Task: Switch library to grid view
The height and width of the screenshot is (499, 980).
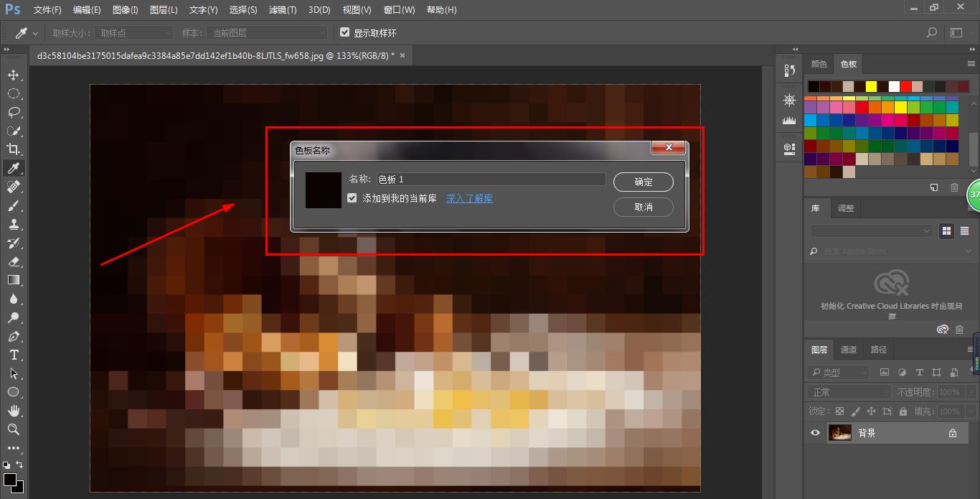Action: [947, 231]
